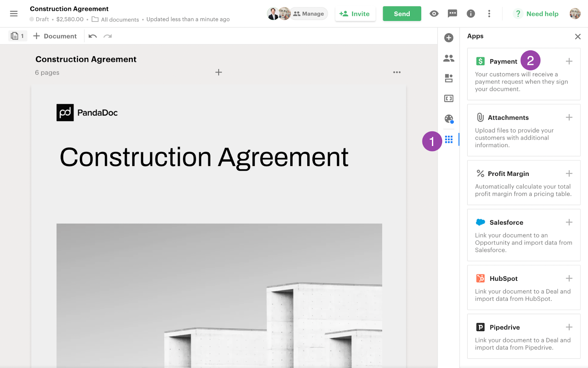588x368 pixels.
Task: Click the Profit Margin percent icon
Action: pyautogui.click(x=480, y=173)
